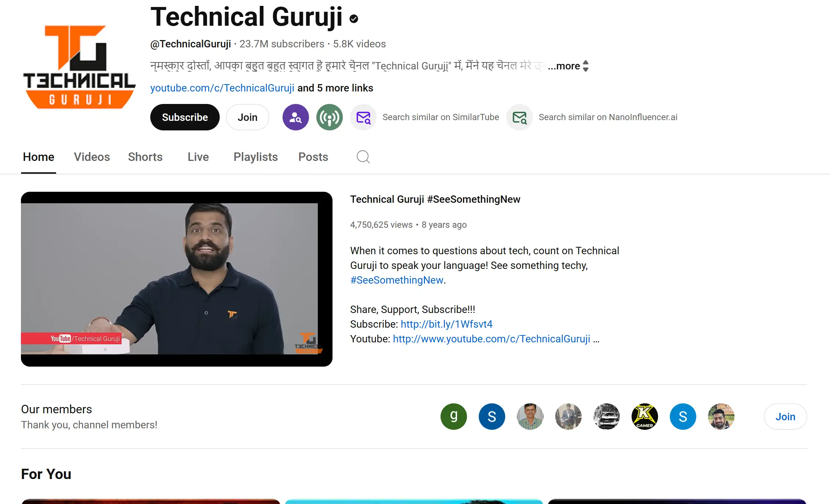Click 'Thank you, channel members!' text
830x504 pixels.
(89, 425)
